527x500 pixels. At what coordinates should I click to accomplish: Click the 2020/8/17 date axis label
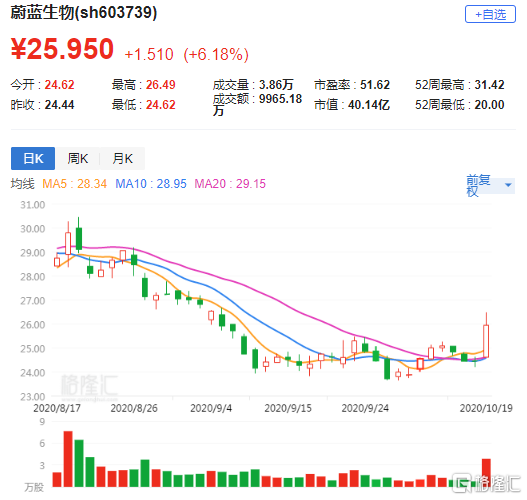[x=57, y=408]
